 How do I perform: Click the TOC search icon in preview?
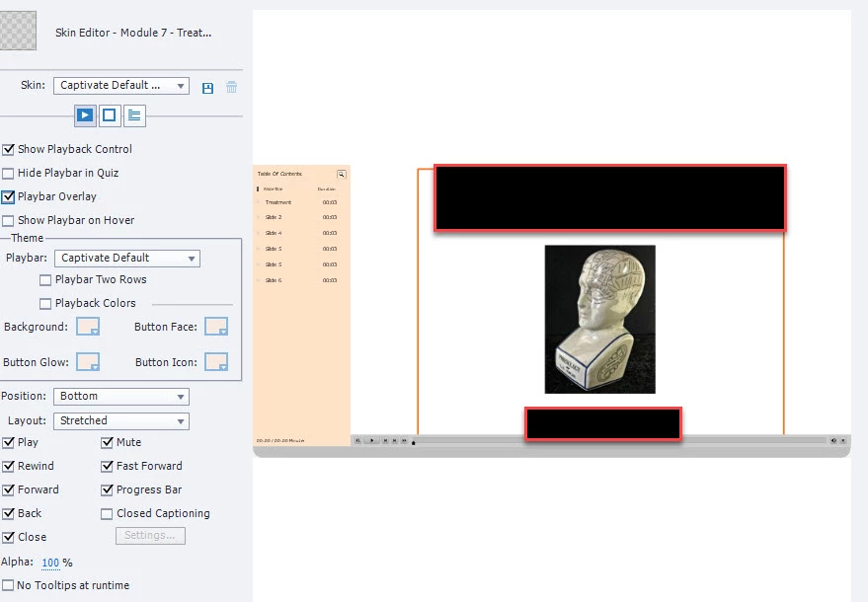tap(342, 174)
